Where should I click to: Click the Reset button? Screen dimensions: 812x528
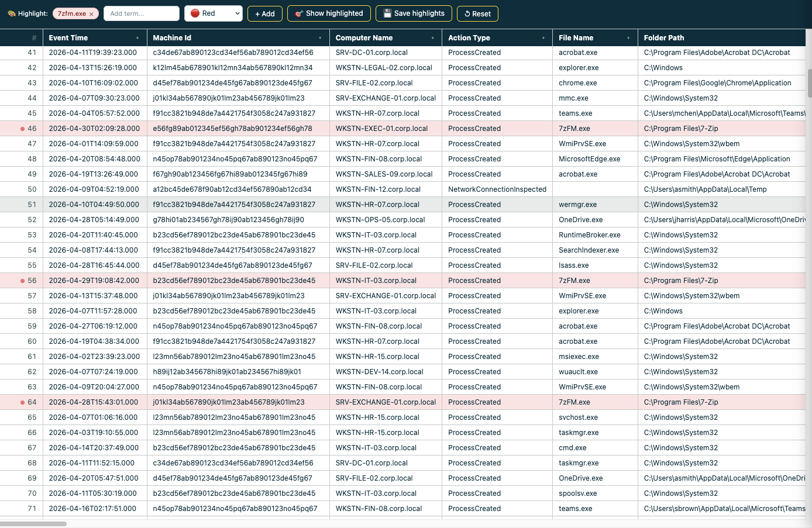pos(477,13)
